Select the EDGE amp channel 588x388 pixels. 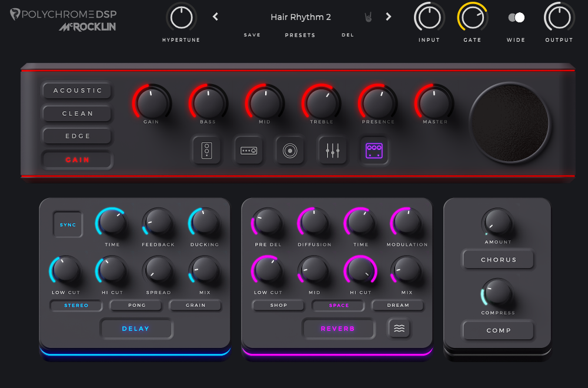[x=78, y=136]
